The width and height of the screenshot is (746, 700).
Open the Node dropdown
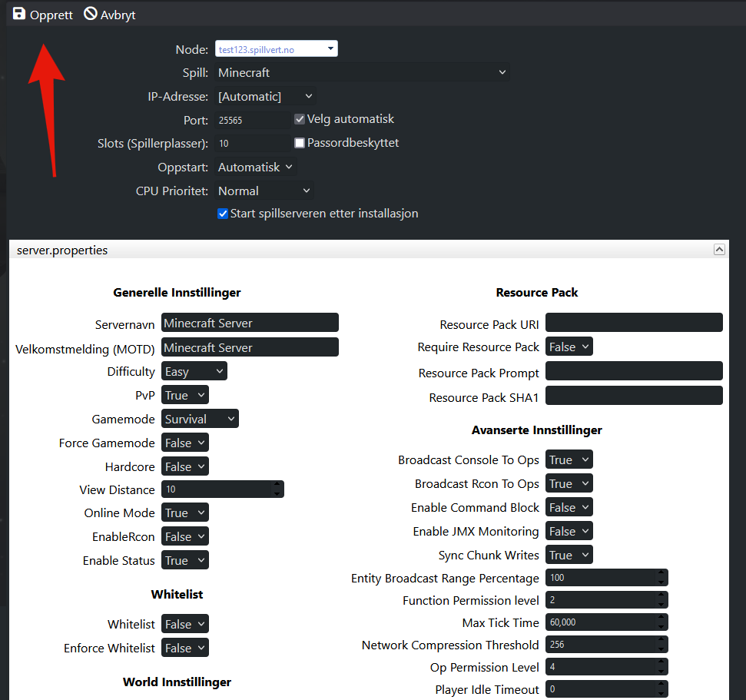pyautogui.click(x=277, y=49)
